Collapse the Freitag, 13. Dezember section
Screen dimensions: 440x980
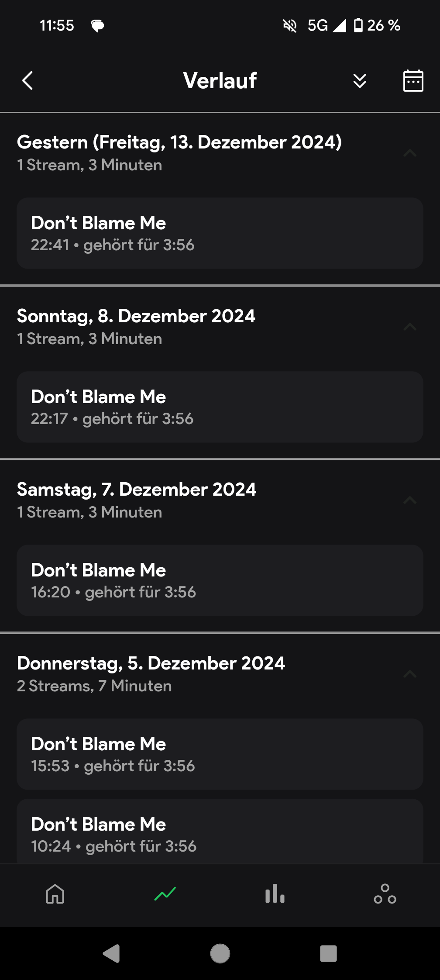[410, 153]
